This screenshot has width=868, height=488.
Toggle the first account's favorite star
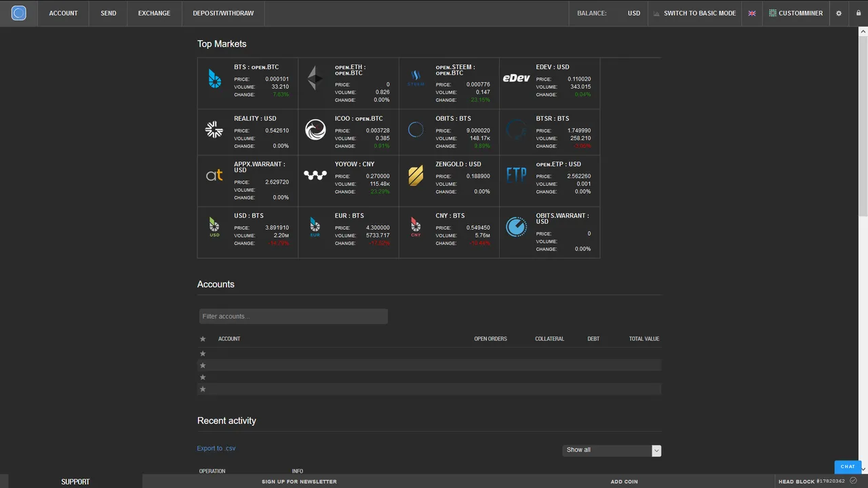tap(203, 354)
